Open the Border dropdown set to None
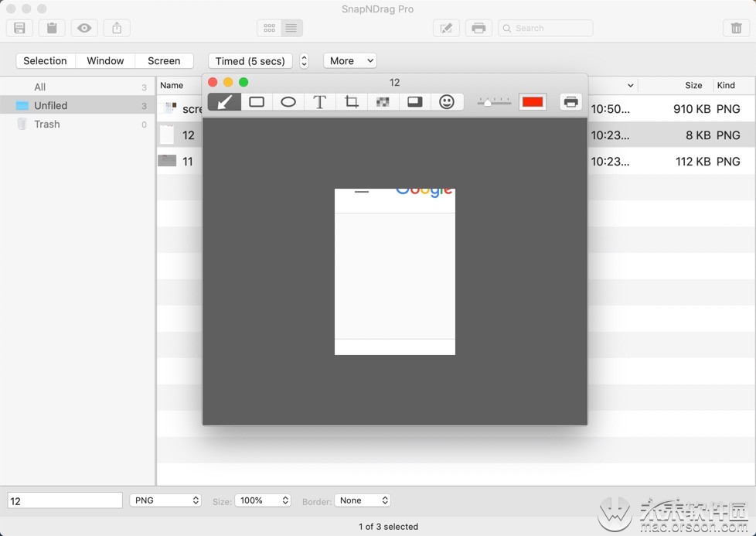The height and width of the screenshot is (536, 756). 362,500
